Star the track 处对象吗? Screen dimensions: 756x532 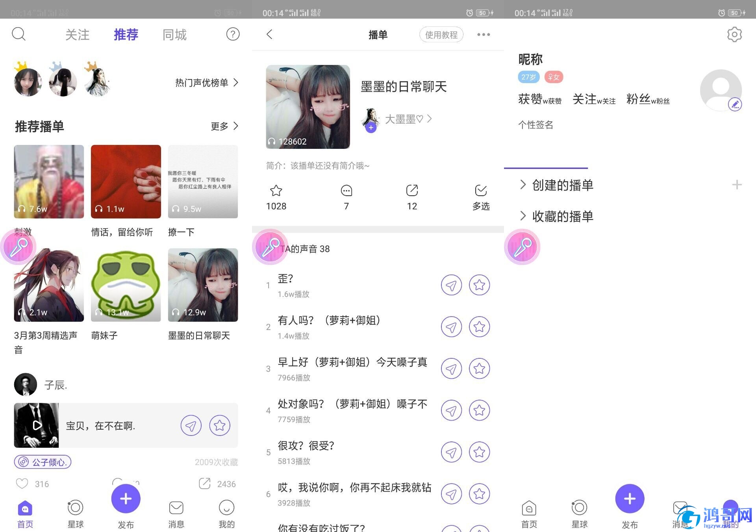(479, 410)
